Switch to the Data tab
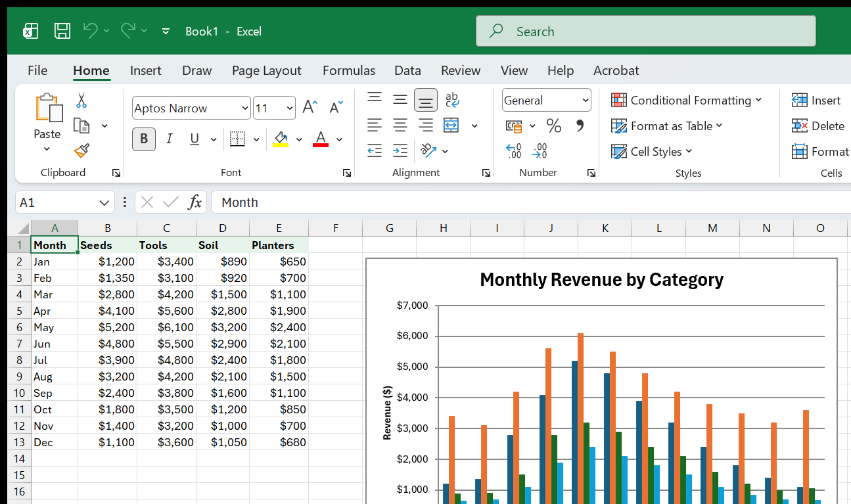 [407, 70]
